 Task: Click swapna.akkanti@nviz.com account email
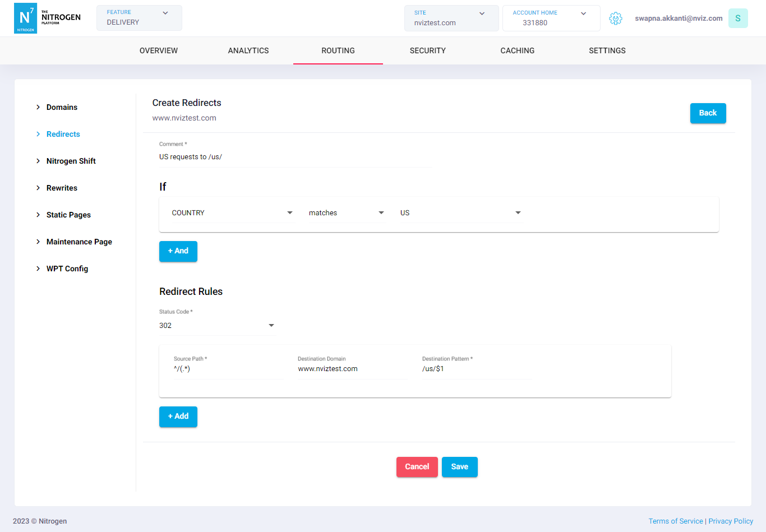coord(679,18)
